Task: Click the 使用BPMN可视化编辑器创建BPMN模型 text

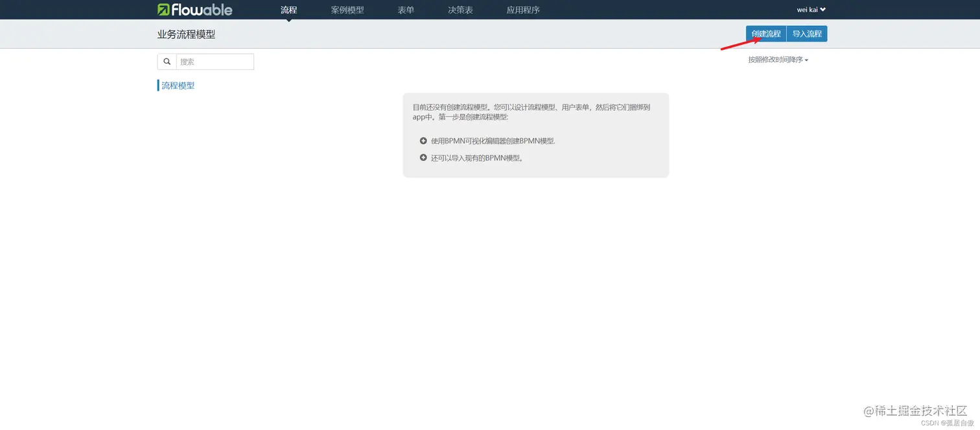Action: (493, 141)
